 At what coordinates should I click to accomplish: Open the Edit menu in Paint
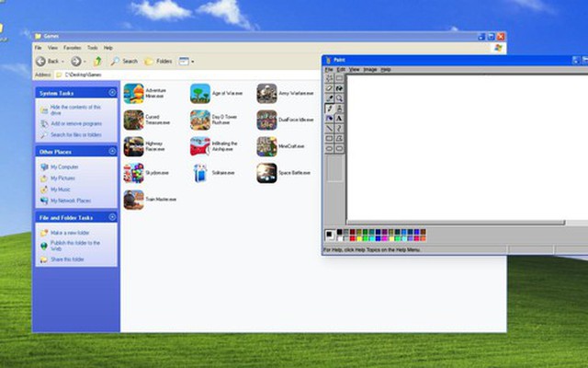coord(341,70)
